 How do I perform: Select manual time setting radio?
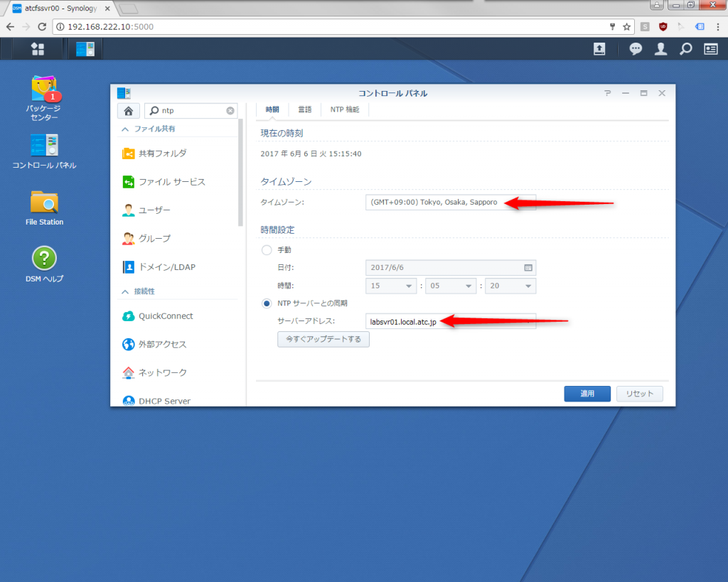tap(267, 250)
